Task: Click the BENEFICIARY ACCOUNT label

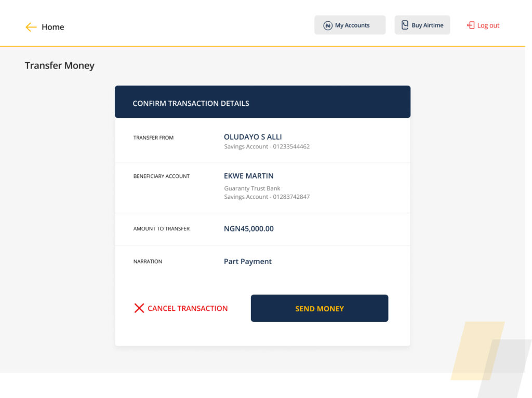Action: click(162, 176)
